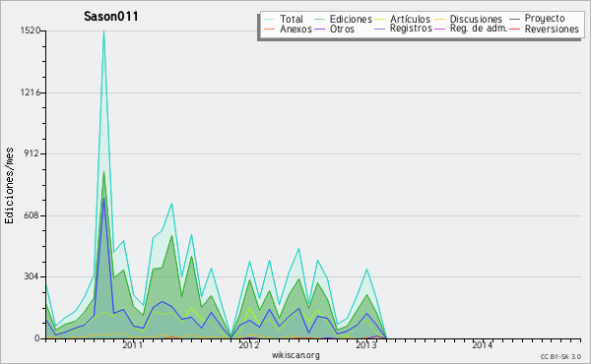Viewport: 591px width, 364px height.
Task: Click the 1520 y-axis value
Action: (31, 30)
